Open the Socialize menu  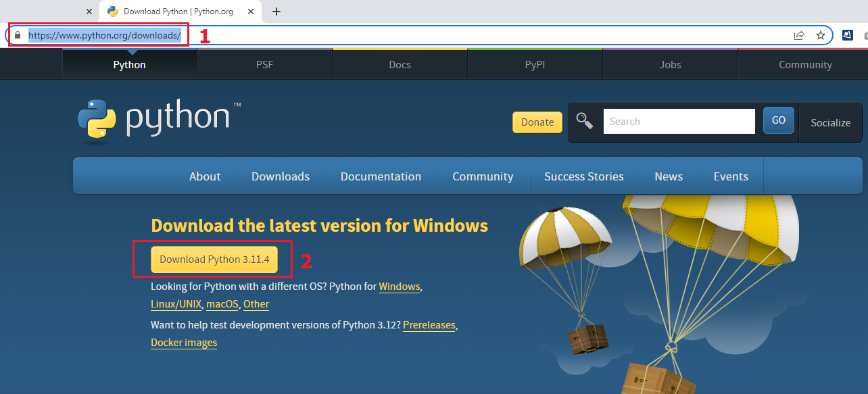coord(830,122)
